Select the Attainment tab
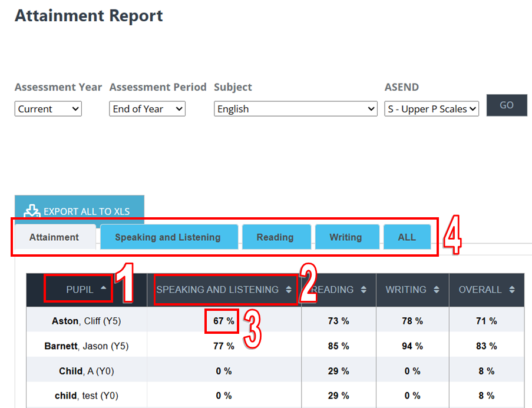 (x=54, y=237)
